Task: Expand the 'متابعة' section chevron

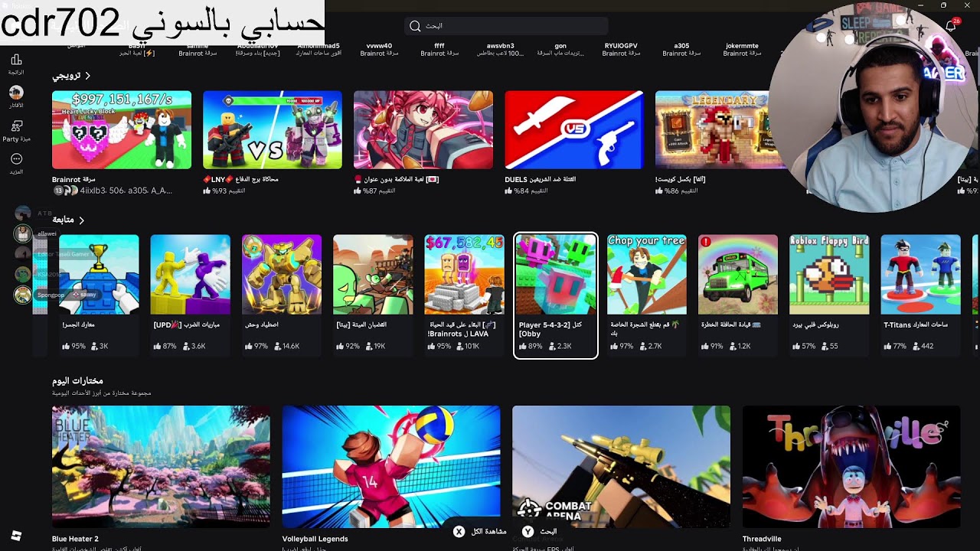Action: click(x=81, y=220)
